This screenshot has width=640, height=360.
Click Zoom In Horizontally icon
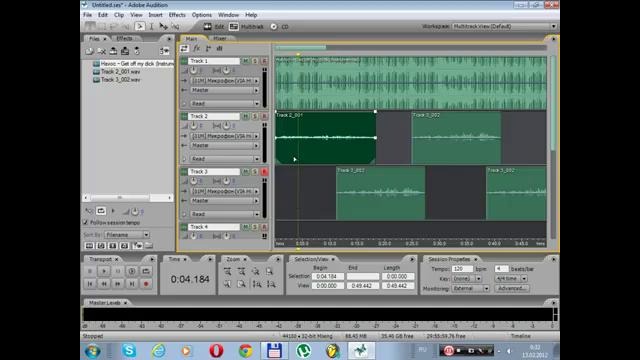[227, 271]
